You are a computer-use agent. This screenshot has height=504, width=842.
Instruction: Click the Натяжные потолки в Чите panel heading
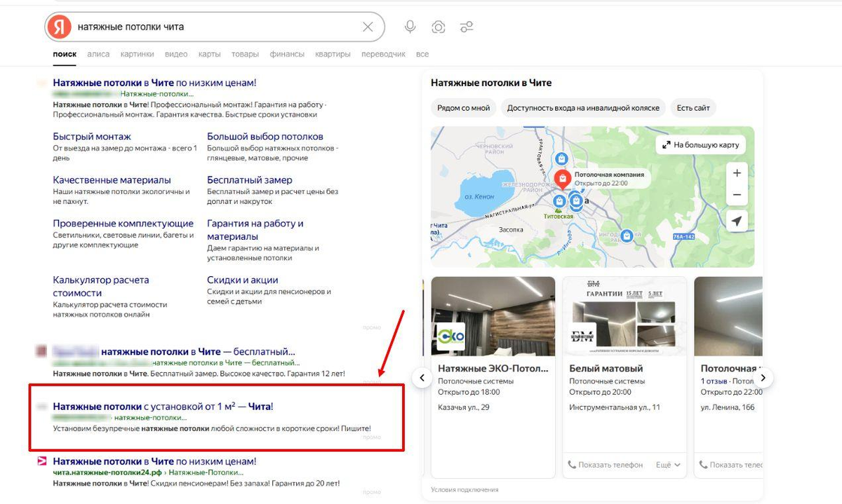[x=491, y=83]
